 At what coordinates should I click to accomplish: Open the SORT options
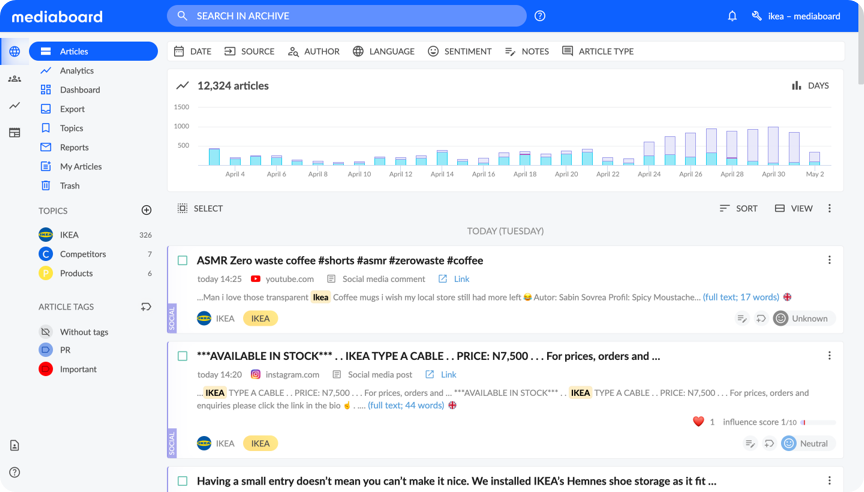point(738,208)
